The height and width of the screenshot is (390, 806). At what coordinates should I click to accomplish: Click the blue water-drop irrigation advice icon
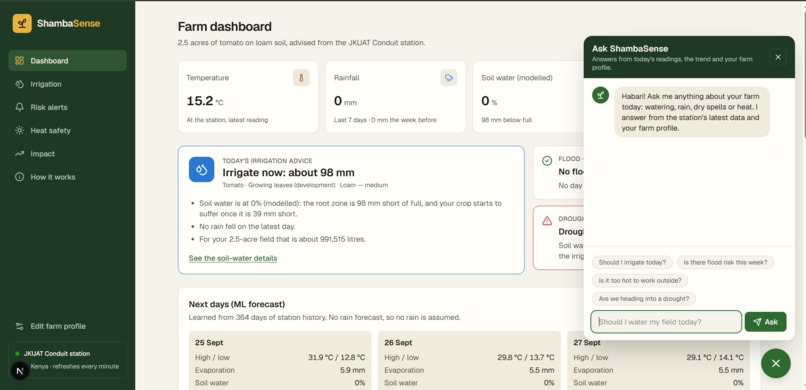click(202, 170)
